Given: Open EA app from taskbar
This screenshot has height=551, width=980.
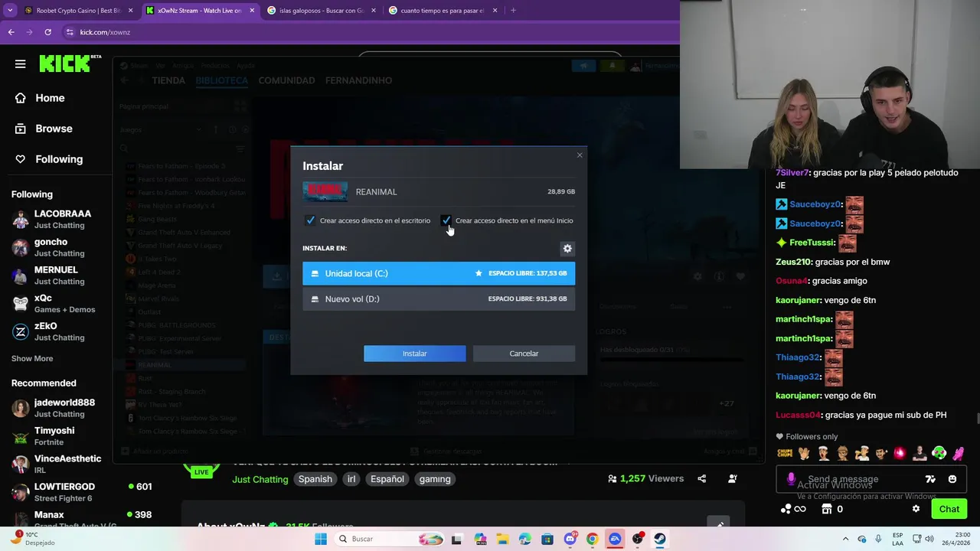Looking at the screenshot, I should [x=615, y=539].
